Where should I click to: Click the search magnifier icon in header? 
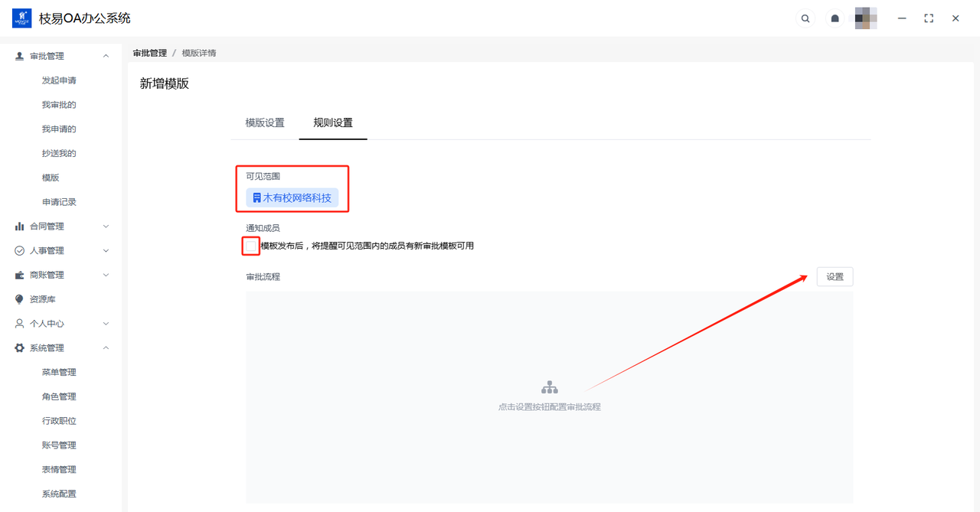pos(805,18)
